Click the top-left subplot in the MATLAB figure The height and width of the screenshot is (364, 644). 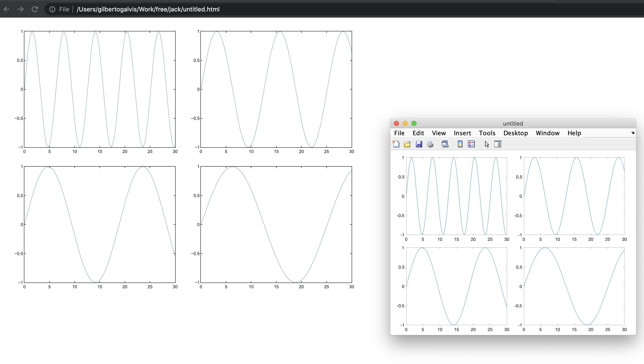[x=457, y=196]
